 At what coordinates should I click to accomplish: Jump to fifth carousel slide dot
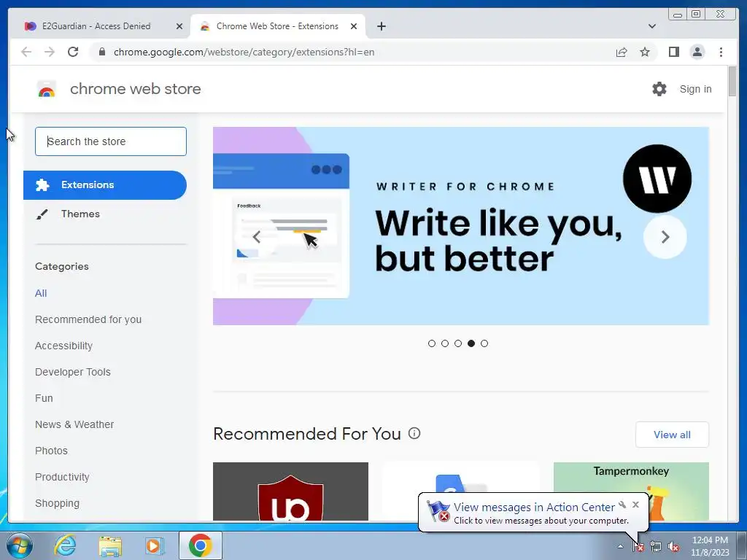484,343
